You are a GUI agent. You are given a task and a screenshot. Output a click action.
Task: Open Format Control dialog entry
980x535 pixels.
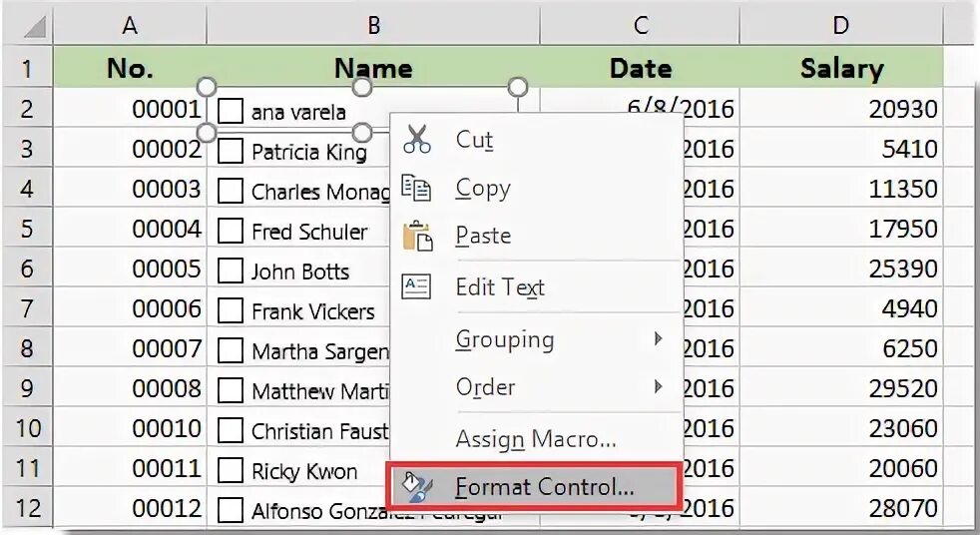click(544, 487)
